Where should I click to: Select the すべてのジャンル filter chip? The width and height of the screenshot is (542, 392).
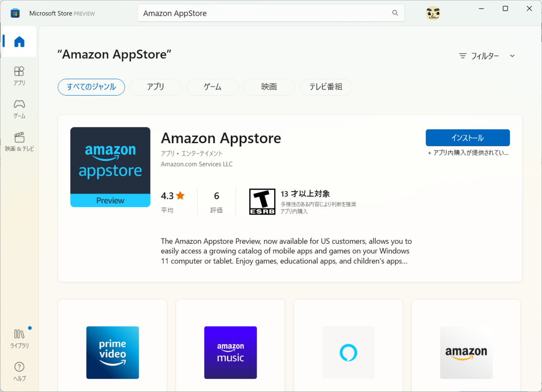(91, 87)
